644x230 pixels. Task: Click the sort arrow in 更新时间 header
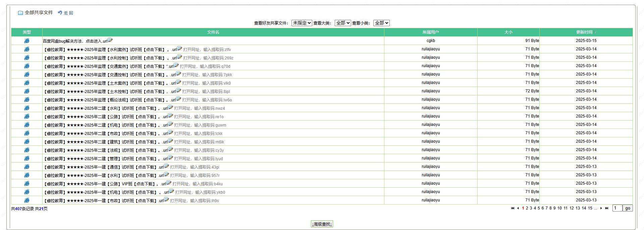(595, 33)
